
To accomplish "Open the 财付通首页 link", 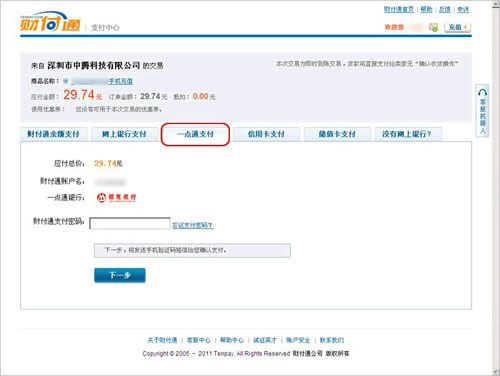I will 399,9.
